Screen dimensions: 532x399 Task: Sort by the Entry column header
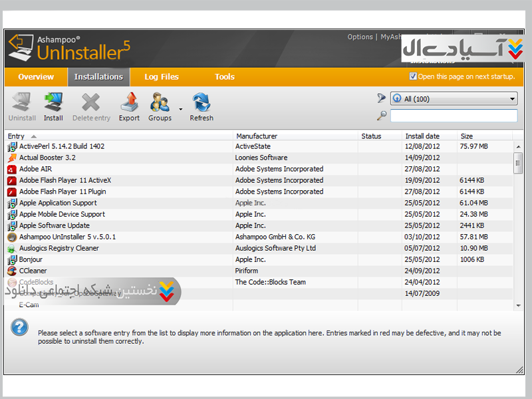pos(17,136)
